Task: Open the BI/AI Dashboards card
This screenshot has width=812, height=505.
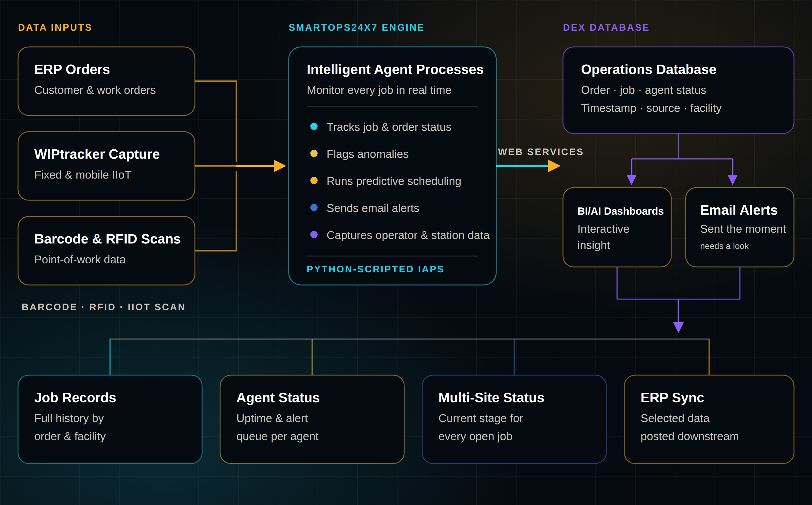Action: point(617,227)
